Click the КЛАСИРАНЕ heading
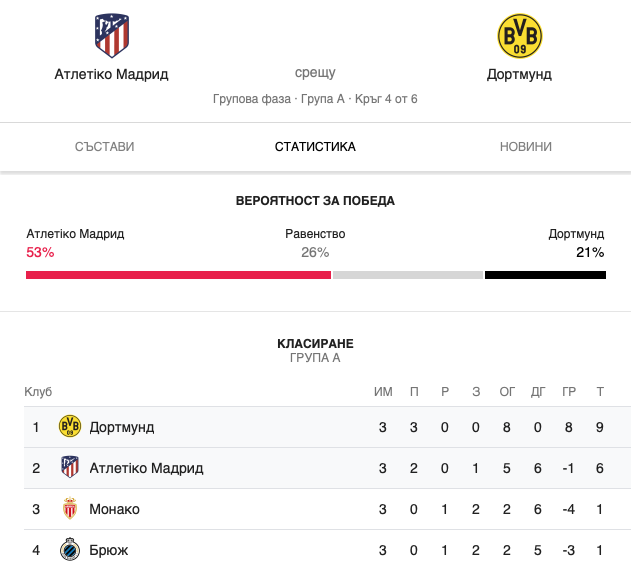The width and height of the screenshot is (631, 570). (x=315, y=343)
